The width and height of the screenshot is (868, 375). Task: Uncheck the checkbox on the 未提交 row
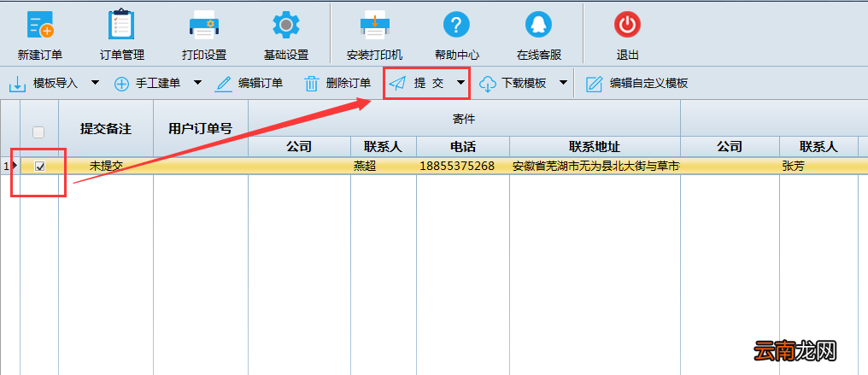(x=40, y=166)
